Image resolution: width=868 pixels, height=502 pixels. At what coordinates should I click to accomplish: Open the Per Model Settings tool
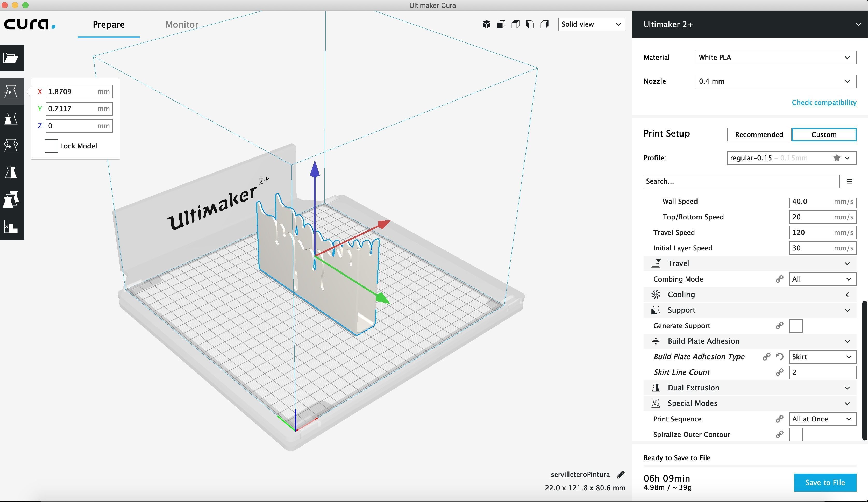(x=11, y=199)
